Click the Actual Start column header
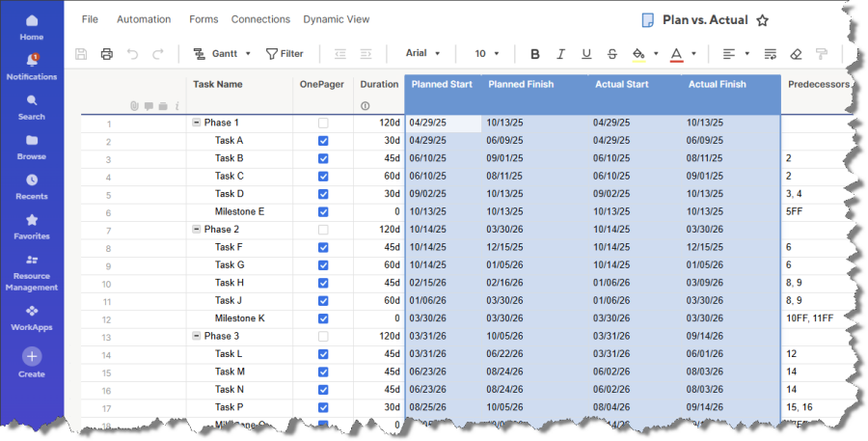Image resolution: width=868 pixels, height=441 pixels. pos(635,95)
